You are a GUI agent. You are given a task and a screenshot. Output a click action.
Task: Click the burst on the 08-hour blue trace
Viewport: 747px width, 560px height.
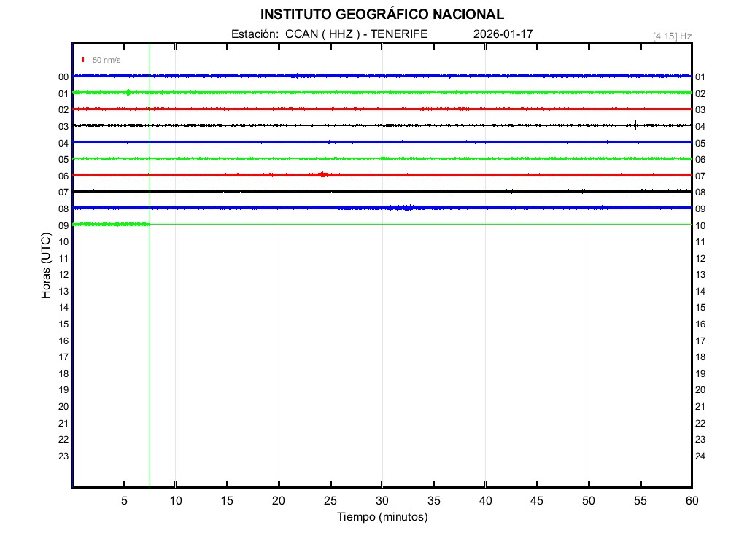click(401, 208)
